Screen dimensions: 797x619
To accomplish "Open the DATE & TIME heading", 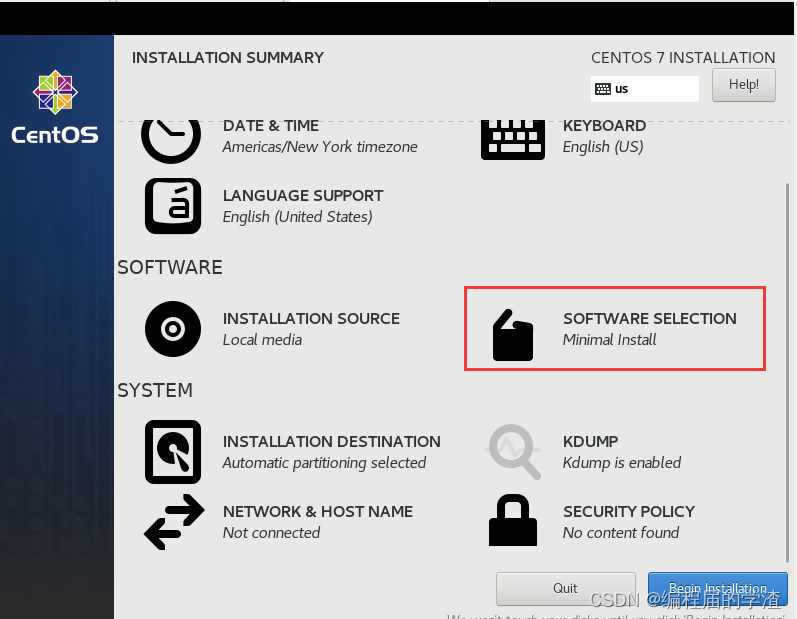I will click(271, 126).
